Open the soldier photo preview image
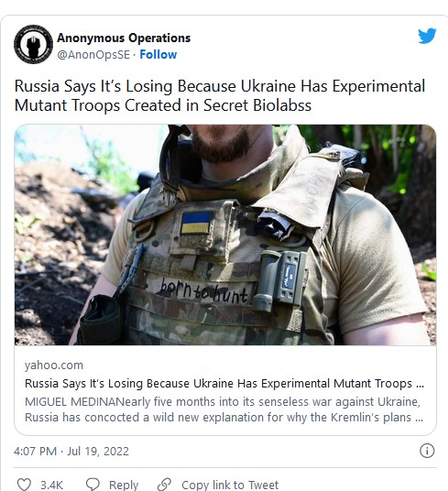448x491 pixels. 225,235
